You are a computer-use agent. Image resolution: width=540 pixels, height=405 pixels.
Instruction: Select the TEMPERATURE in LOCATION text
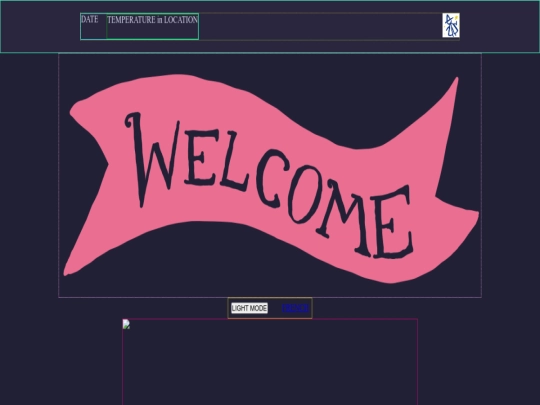[153, 20]
